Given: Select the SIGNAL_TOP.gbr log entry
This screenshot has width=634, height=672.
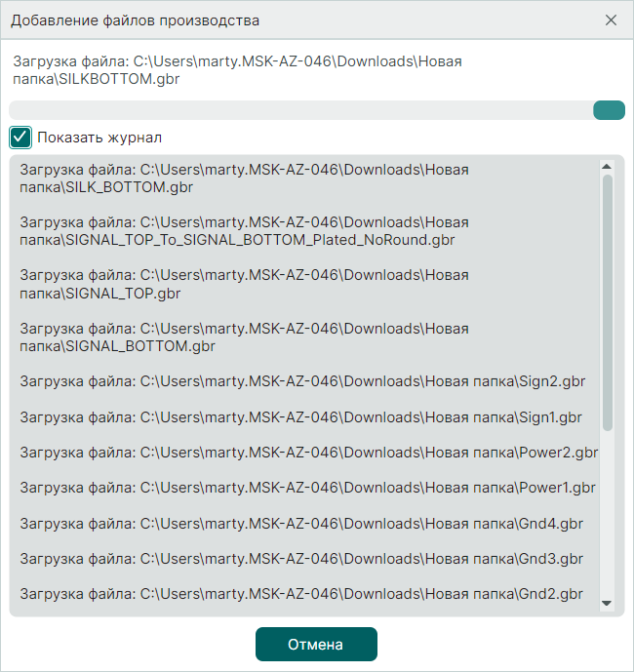Looking at the screenshot, I should coord(245,284).
